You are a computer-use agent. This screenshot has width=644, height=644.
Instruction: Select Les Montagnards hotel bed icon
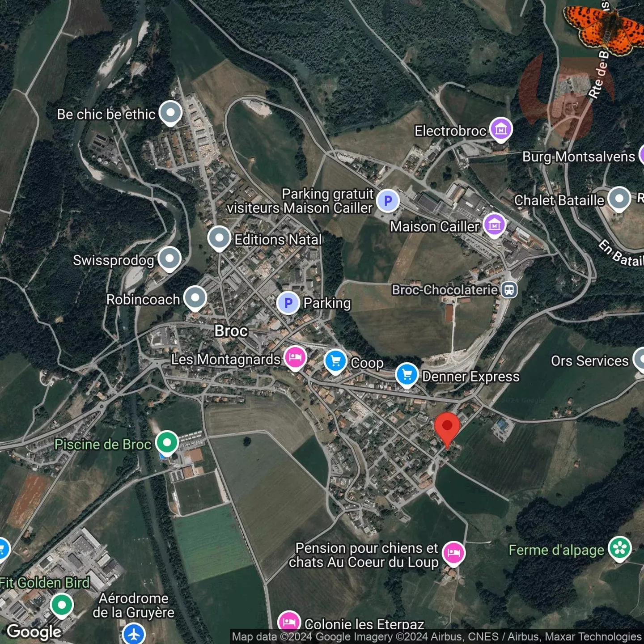(295, 358)
